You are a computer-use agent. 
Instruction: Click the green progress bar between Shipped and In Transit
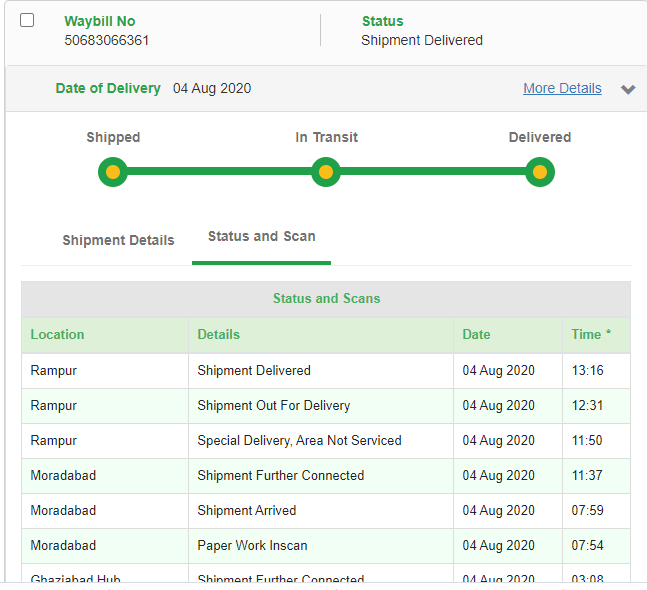(220, 173)
